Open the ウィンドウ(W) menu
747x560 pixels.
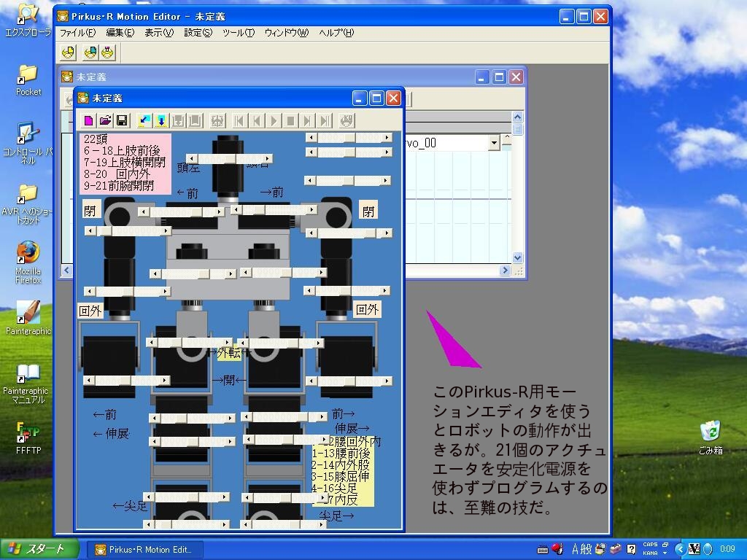tap(286, 32)
